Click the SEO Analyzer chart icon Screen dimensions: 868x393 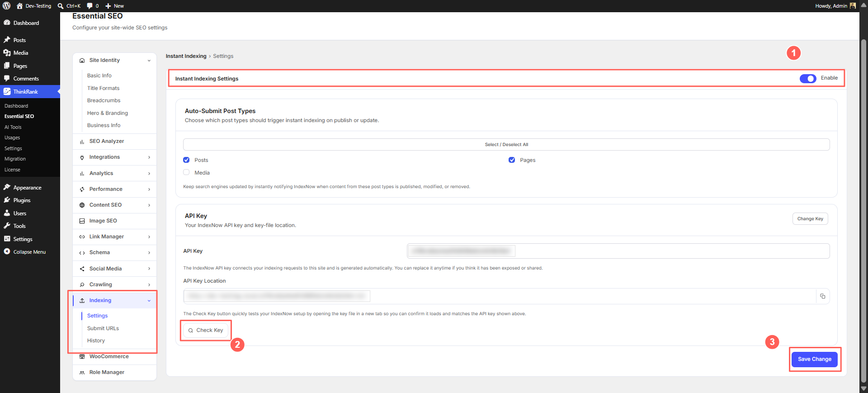click(x=82, y=142)
